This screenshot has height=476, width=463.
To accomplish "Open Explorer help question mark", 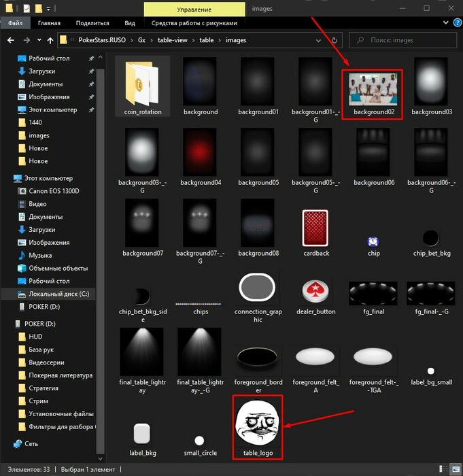I will pos(458,22).
